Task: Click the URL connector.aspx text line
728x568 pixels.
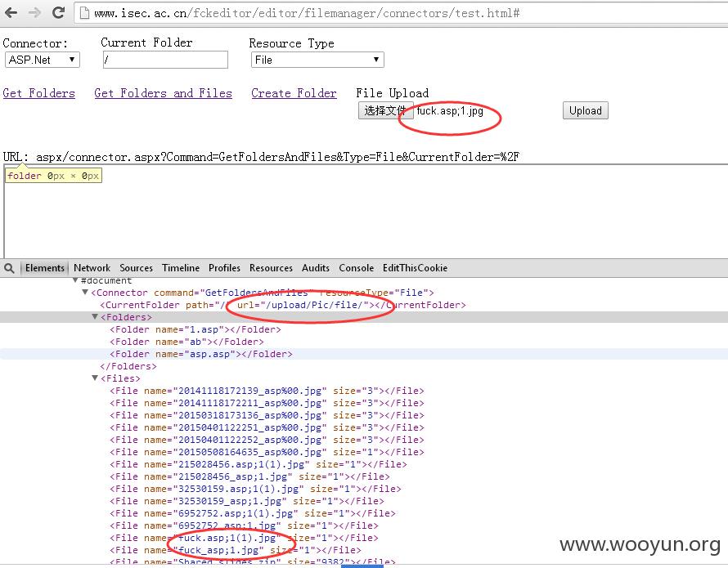Action: pyautogui.click(x=261, y=157)
